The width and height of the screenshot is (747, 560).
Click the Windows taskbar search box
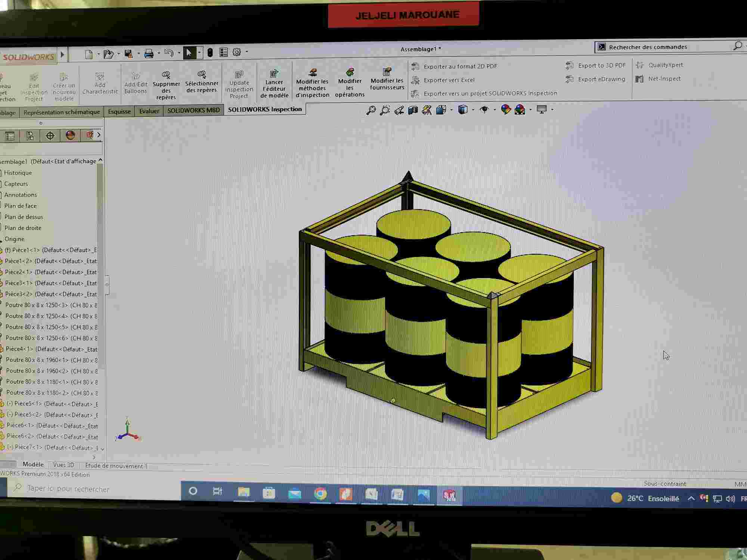(x=93, y=489)
